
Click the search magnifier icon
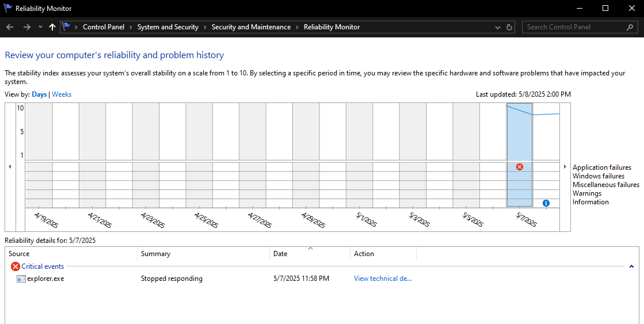pos(630,27)
